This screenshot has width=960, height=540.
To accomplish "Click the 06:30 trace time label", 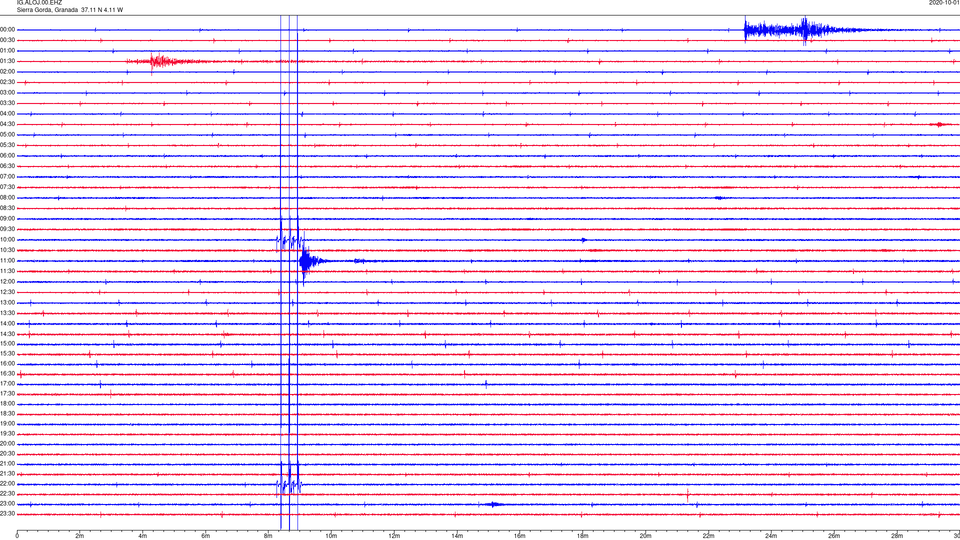I will pos(8,166).
